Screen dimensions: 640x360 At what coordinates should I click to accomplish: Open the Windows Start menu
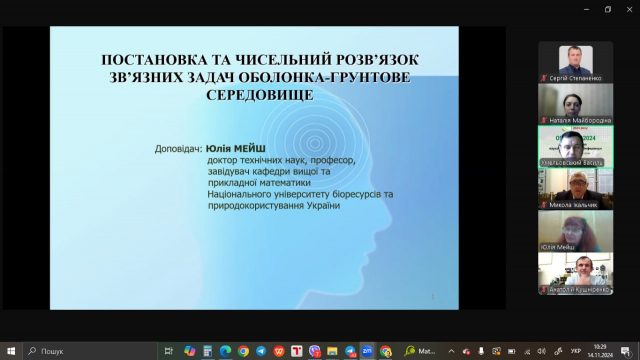coord(11,351)
